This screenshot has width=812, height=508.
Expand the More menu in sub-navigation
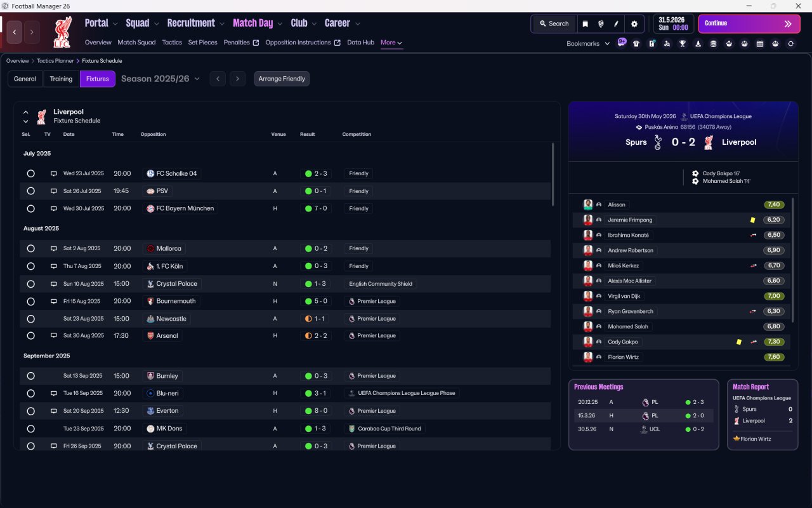tap(391, 43)
